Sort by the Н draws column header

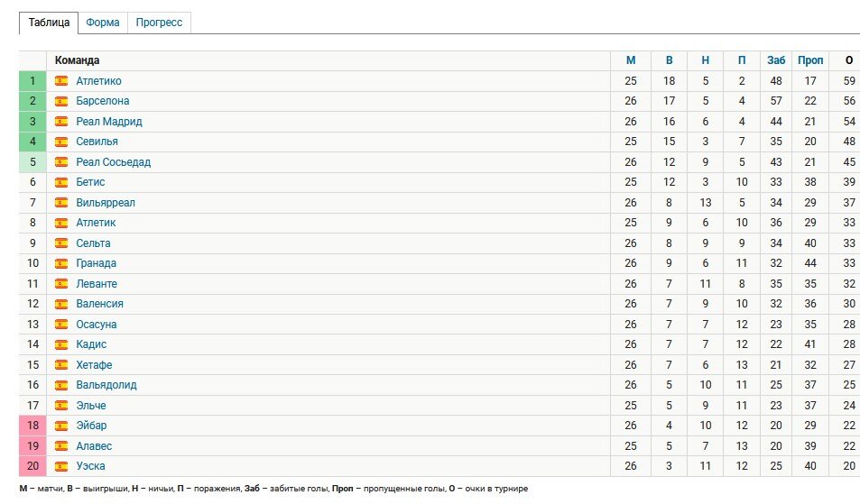pyautogui.click(x=706, y=60)
